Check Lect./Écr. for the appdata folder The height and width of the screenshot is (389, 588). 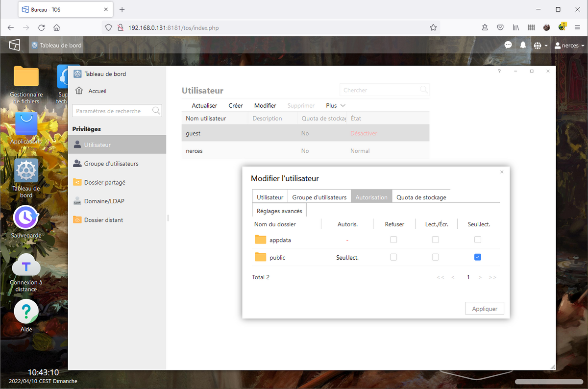point(435,240)
